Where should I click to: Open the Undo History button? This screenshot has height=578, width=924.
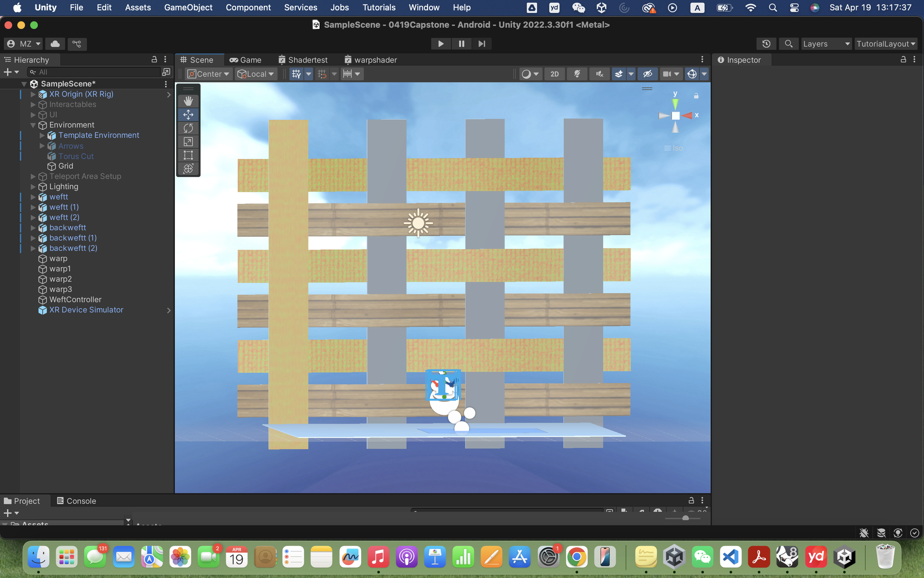(766, 44)
